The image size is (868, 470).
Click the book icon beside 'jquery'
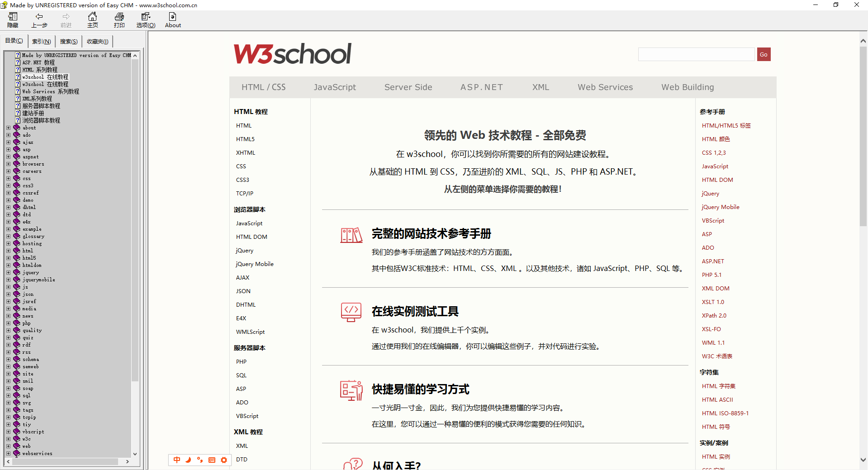pos(17,272)
